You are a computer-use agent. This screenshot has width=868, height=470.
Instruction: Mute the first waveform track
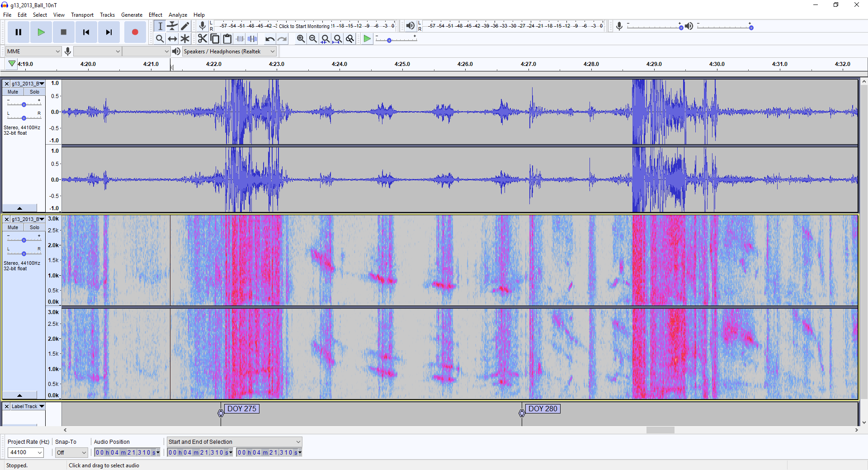(13, 92)
